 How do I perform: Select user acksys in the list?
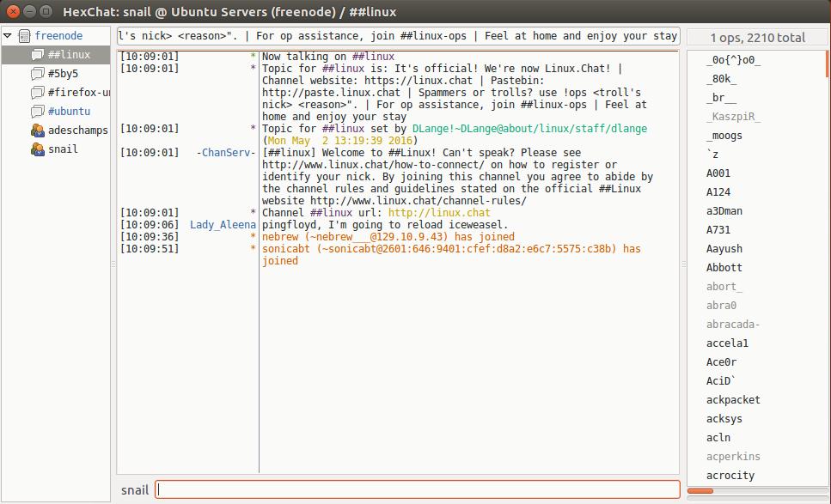(724, 419)
